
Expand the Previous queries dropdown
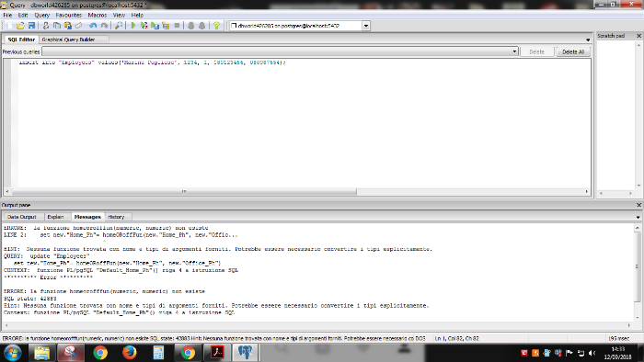(514, 51)
